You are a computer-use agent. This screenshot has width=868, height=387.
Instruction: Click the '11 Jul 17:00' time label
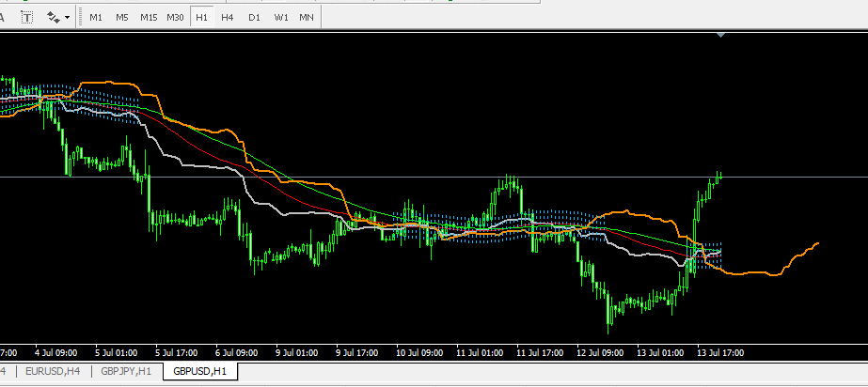tap(540, 353)
